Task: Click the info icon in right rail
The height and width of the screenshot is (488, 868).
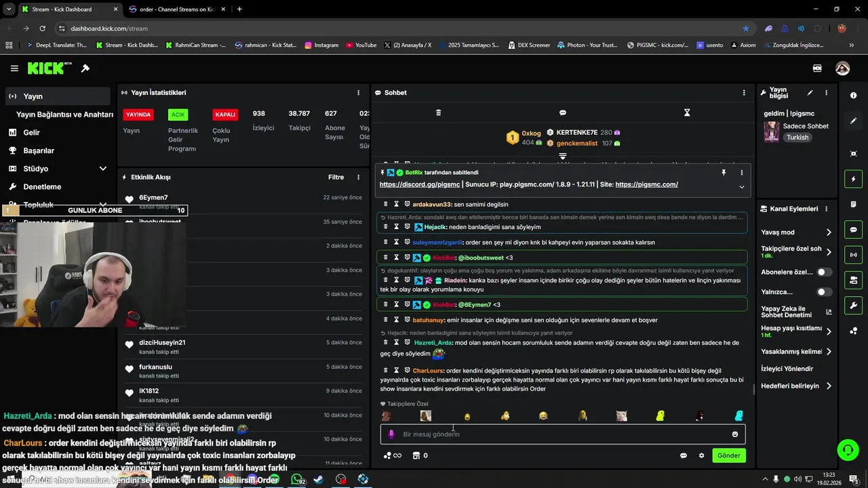Action: [853, 96]
